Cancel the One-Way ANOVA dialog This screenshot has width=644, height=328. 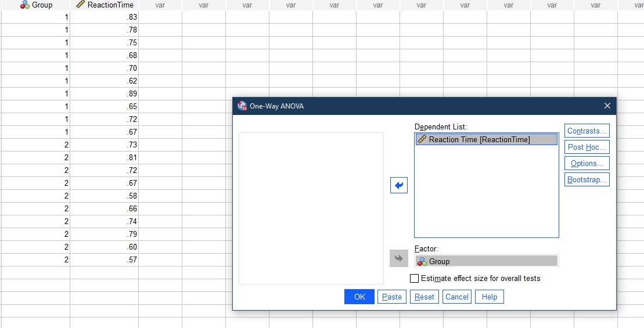[x=456, y=297]
